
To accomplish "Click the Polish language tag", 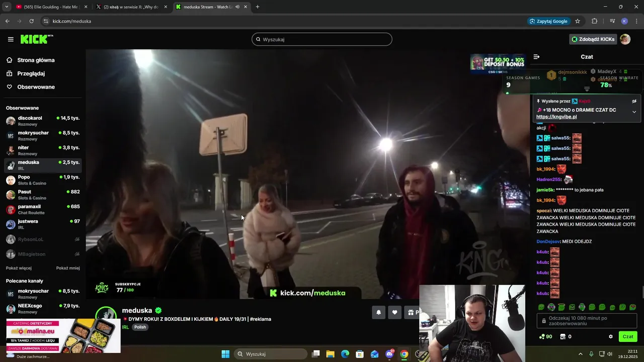I will point(140,327).
